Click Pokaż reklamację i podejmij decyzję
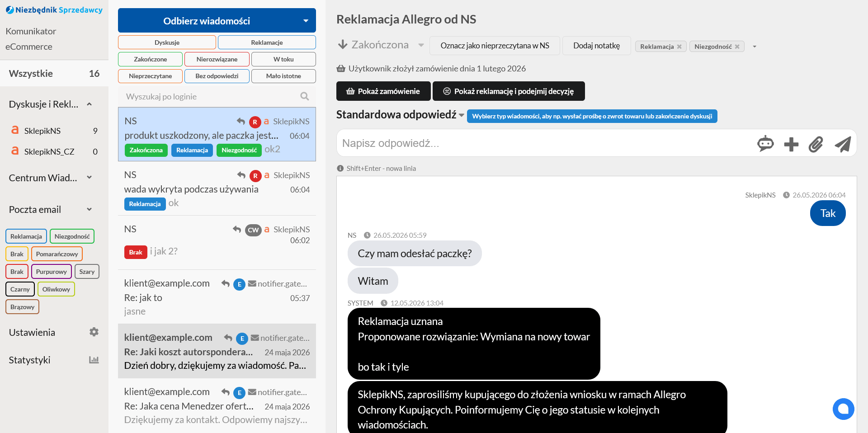This screenshot has width=868, height=433. [x=509, y=91]
